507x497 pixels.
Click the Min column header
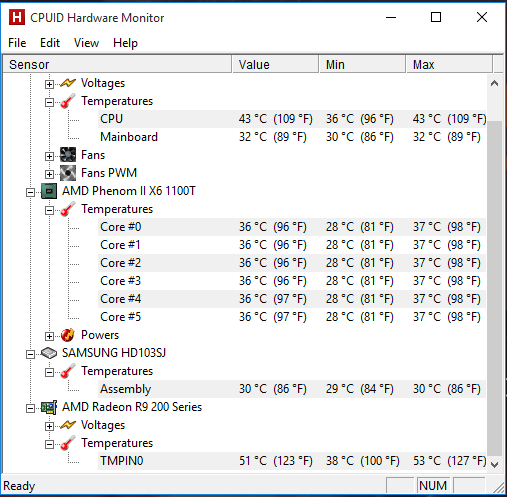(x=362, y=64)
